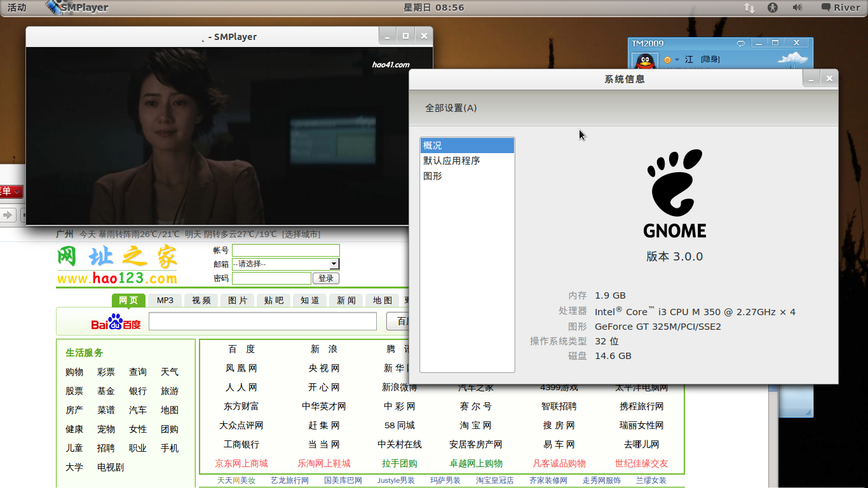Open the 电视剧 link under 生活服务
Image resolution: width=868 pixels, height=488 pixels.
(111, 467)
